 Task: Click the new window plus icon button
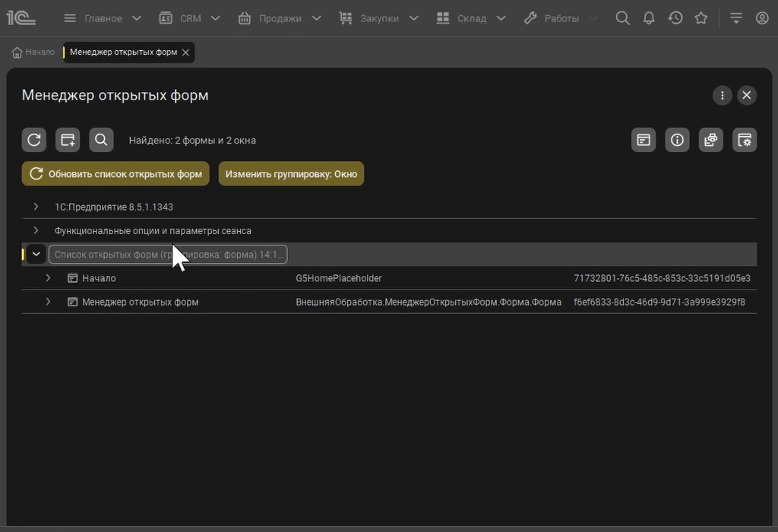[x=68, y=140]
